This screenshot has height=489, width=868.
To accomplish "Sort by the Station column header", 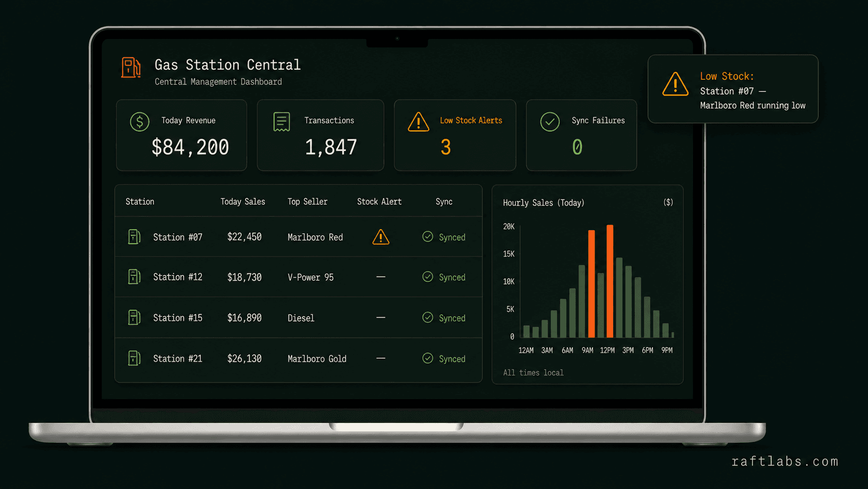I will pos(140,202).
